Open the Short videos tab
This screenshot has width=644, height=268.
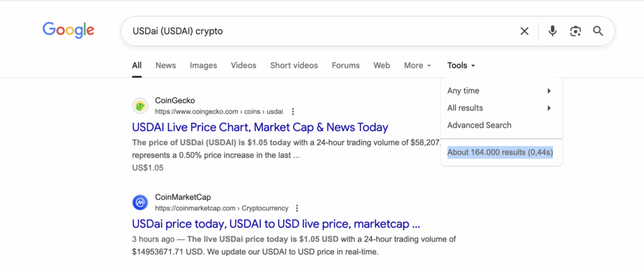(294, 65)
